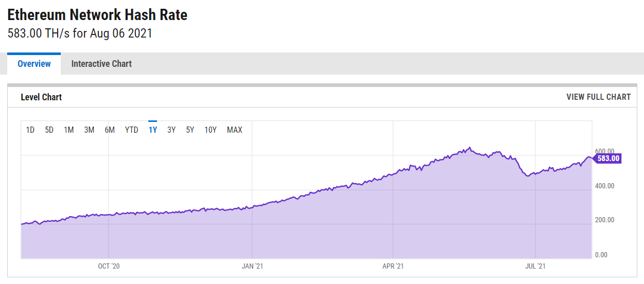Click the JUL '21 axis label
This screenshot has height=284, width=644.
[x=535, y=266]
